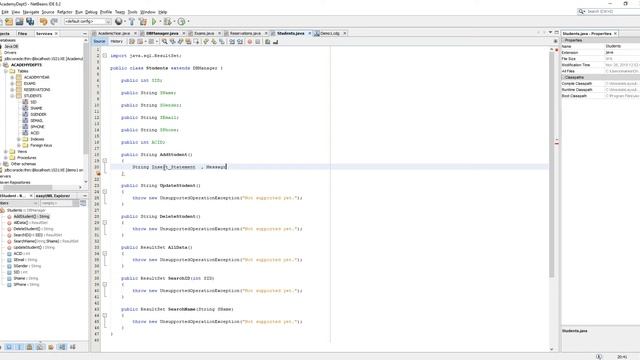Click the Redo arrow icon
Image resolution: width=640 pixels, height=360 pixels.
[54, 21]
